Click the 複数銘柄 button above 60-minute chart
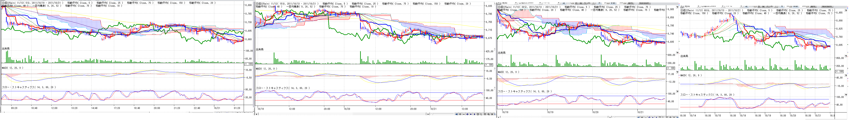 [x=827, y=6]
